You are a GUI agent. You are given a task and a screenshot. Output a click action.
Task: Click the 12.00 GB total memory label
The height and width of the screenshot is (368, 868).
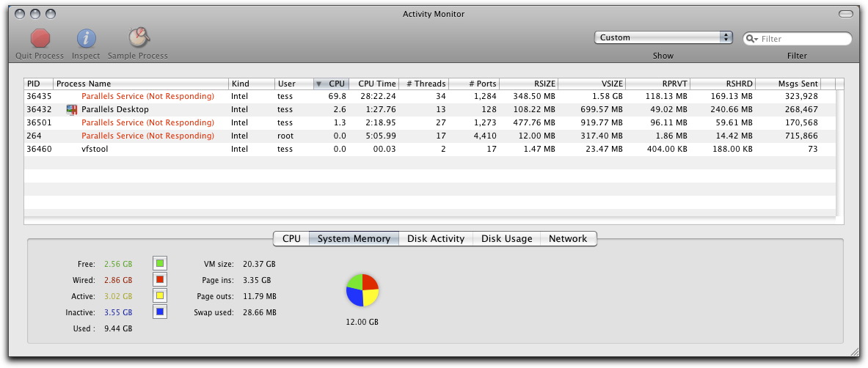(x=362, y=322)
